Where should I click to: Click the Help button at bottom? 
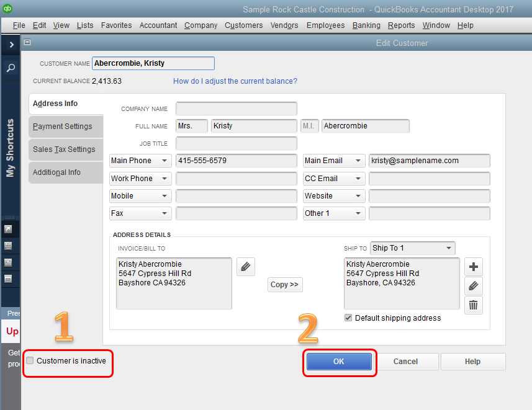click(473, 362)
